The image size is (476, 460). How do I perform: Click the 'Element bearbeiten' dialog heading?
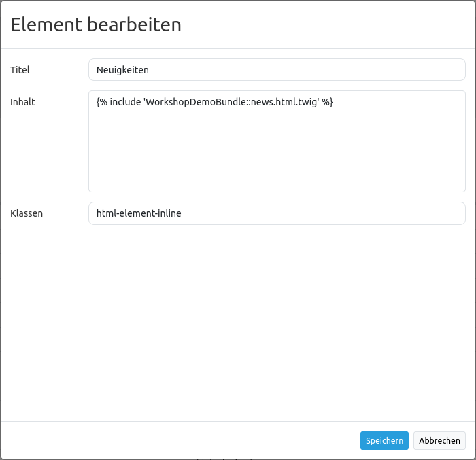[96, 25]
